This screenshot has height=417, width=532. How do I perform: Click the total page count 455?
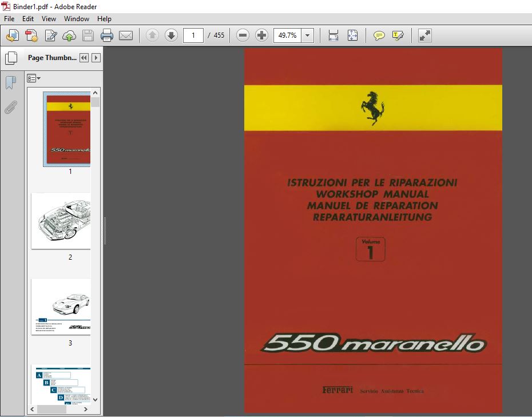coord(219,35)
